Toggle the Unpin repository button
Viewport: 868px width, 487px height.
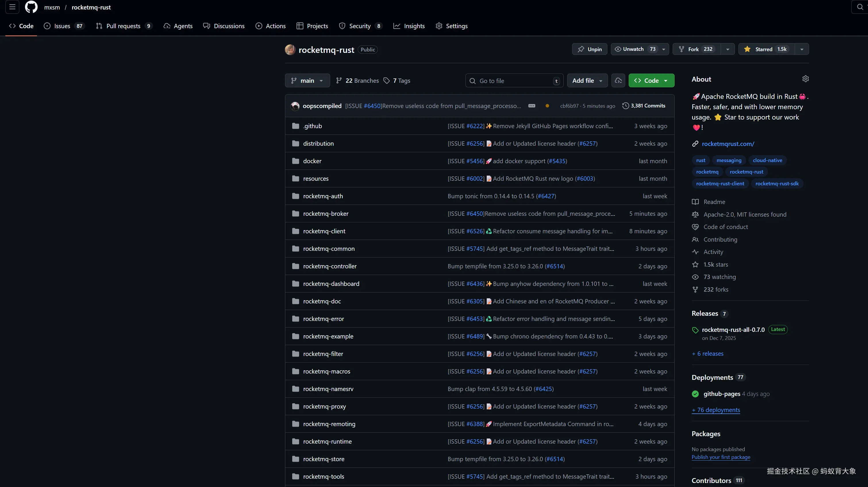tap(589, 49)
